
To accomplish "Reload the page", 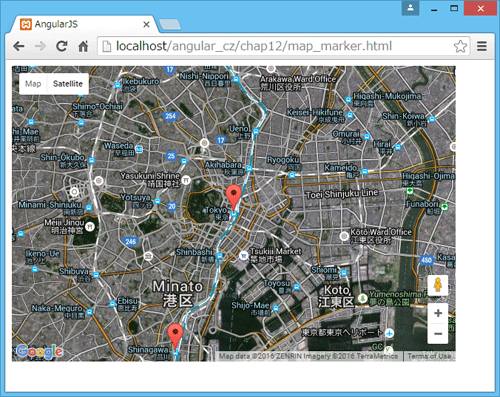I will pos(62,46).
